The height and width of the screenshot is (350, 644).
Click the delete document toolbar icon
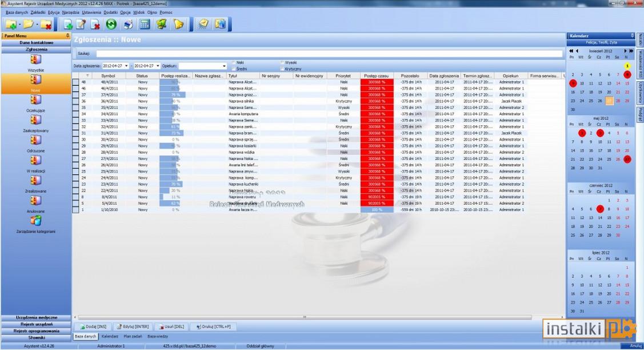point(95,25)
